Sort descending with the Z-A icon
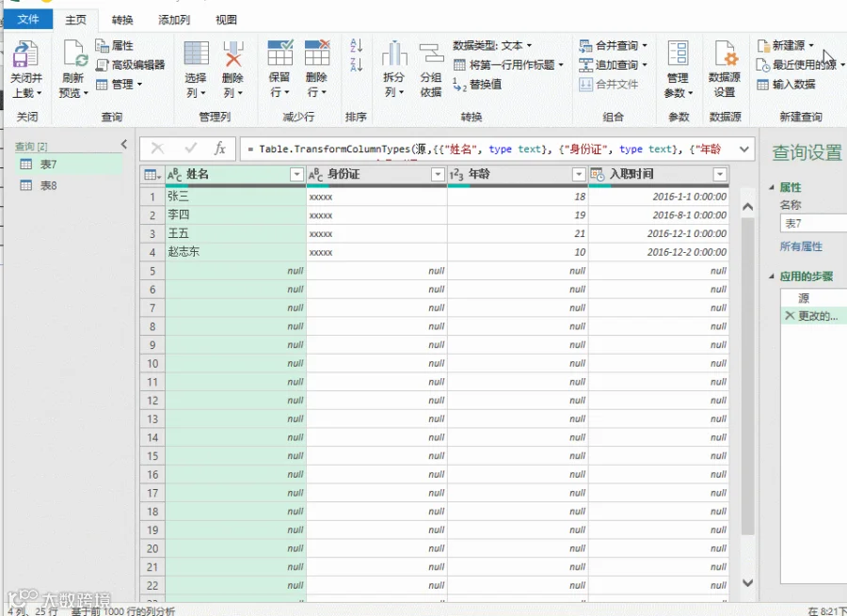The height and width of the screenshot is (616, 847). click(x=356, y=64)
